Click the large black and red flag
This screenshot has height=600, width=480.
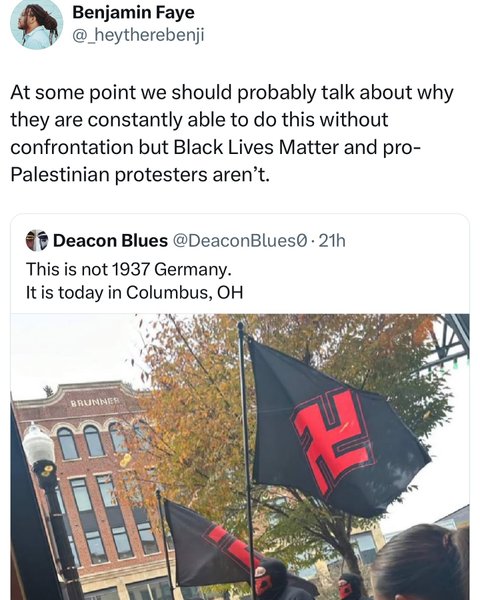pos(337,429)
